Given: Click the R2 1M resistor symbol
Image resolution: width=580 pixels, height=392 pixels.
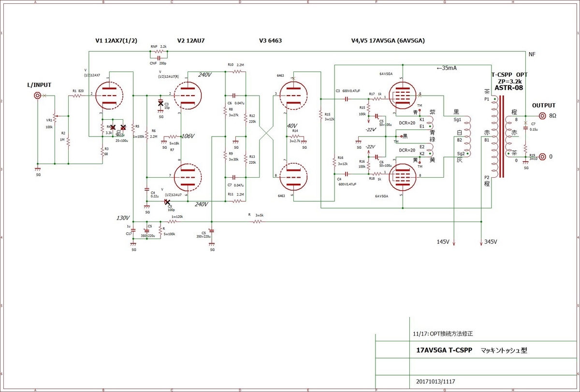Looking at the screenshot, I should pos(69,142).
